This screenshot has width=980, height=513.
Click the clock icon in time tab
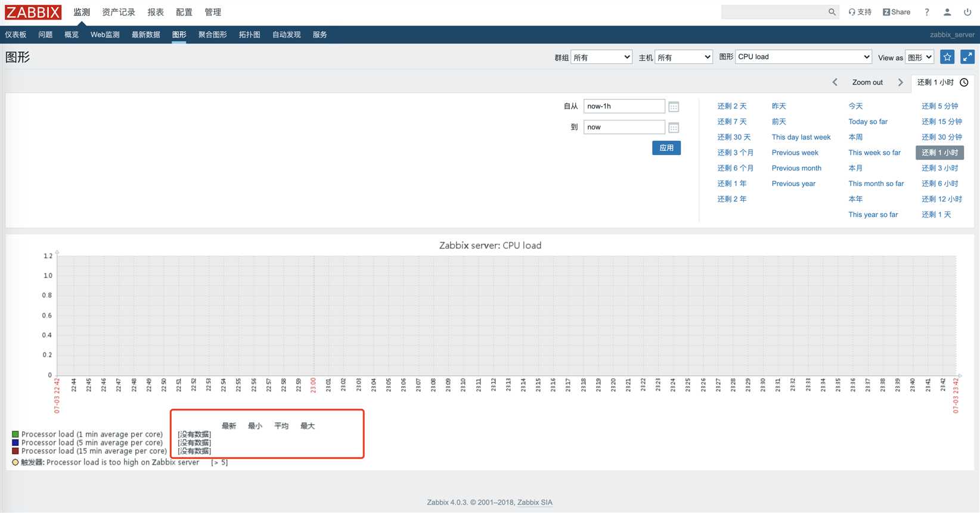(964, 82)
